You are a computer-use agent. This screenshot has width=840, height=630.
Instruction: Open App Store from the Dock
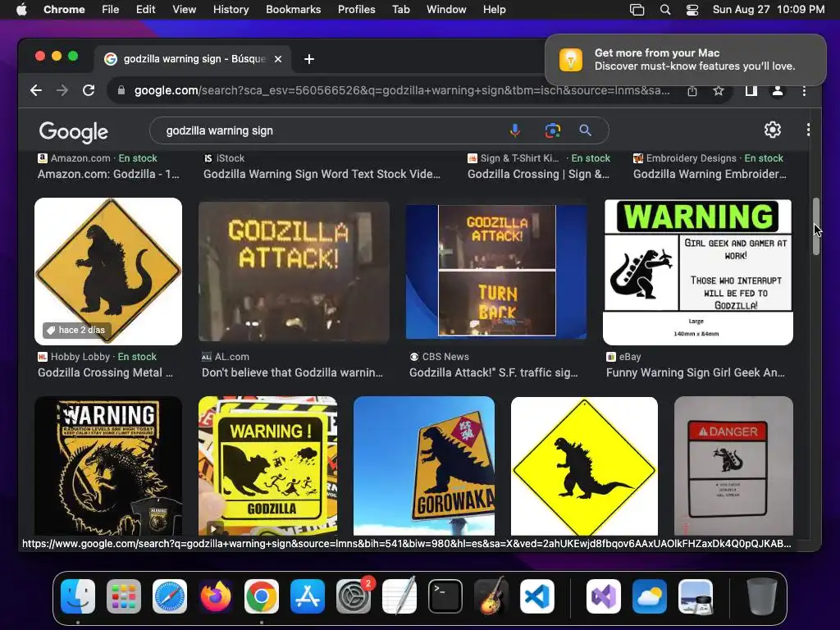coord(308,596)
